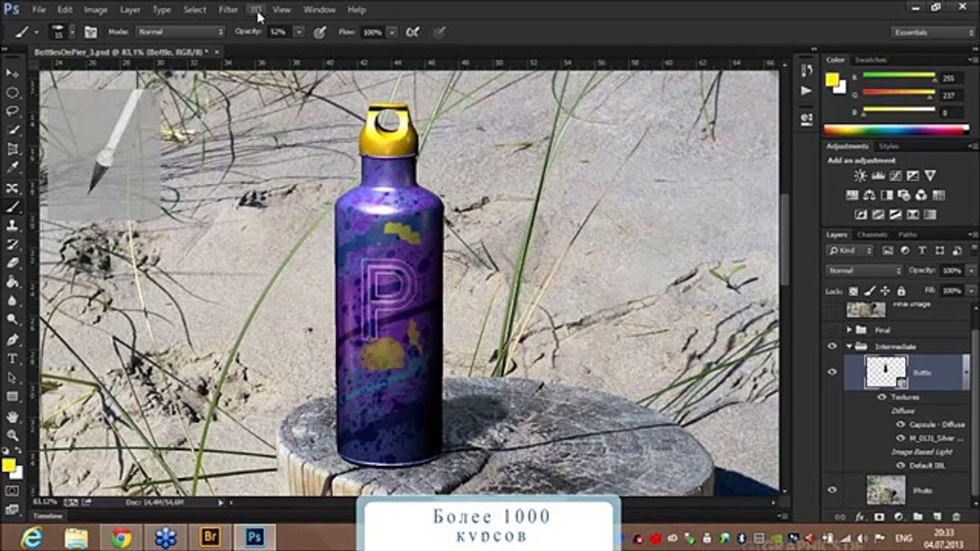The image size is (980, 551).
Task: Hide the Textures sublayer
Action: point(881,397)
